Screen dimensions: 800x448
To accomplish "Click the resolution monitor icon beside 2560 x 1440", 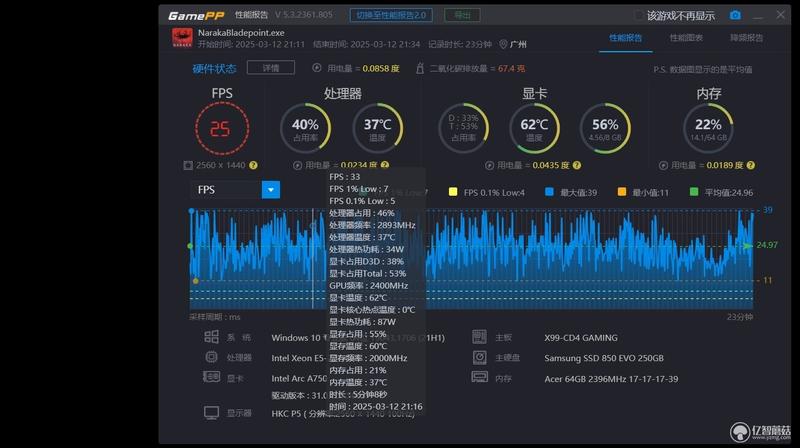I will [188, 165].
